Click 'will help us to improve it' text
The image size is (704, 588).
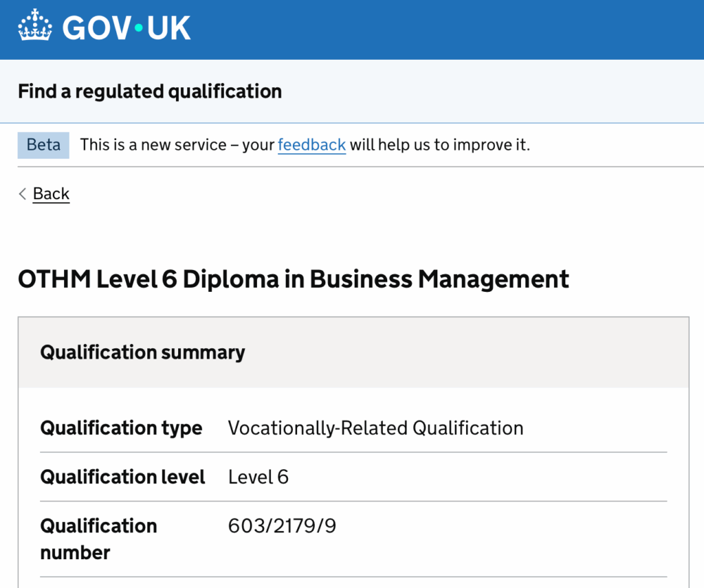pos(440,145)
